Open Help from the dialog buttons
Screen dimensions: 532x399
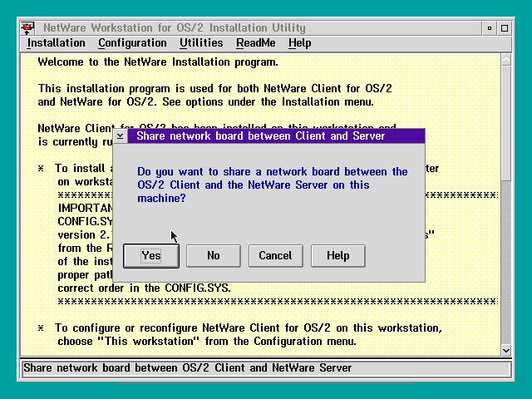tap(338, 256)
